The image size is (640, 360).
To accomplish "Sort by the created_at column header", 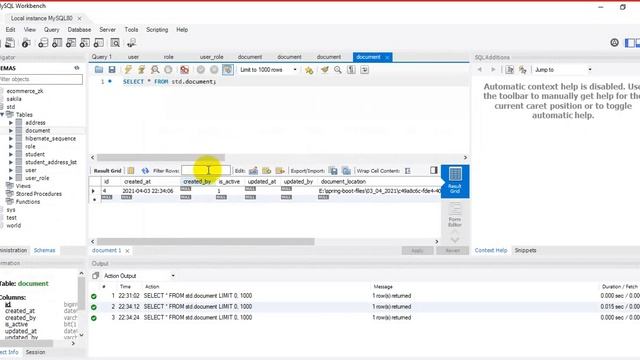I will [x=137, y=182].
